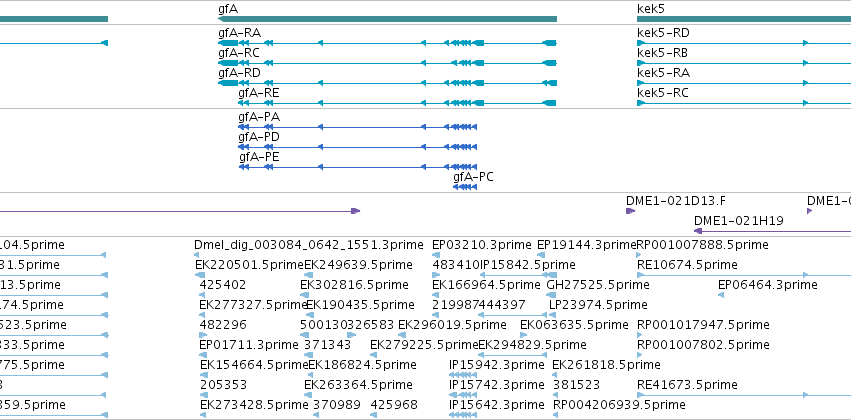
Task: Click the 425402 feature label
Action: [x=223, y=285]
